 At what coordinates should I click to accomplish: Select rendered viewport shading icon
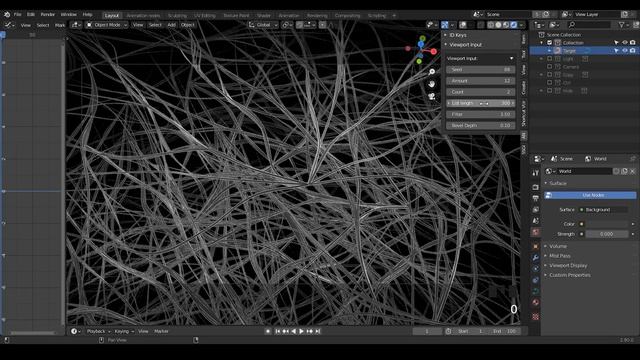[514, 25]
